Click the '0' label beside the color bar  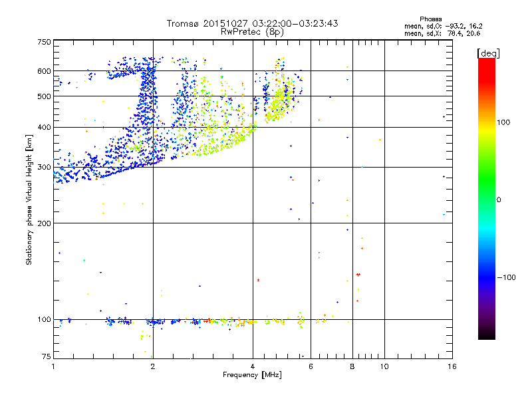pyautogui.click(x=498, y=200)
